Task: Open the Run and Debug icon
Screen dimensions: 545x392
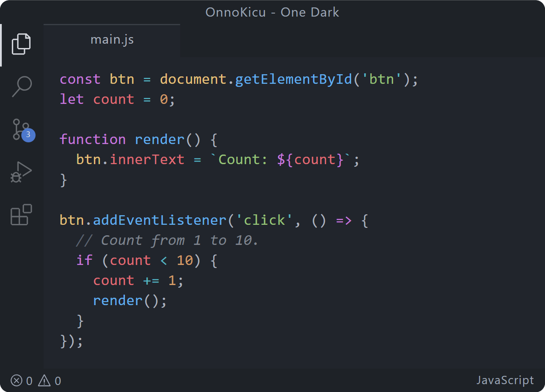Action: (x=21, y=172)
